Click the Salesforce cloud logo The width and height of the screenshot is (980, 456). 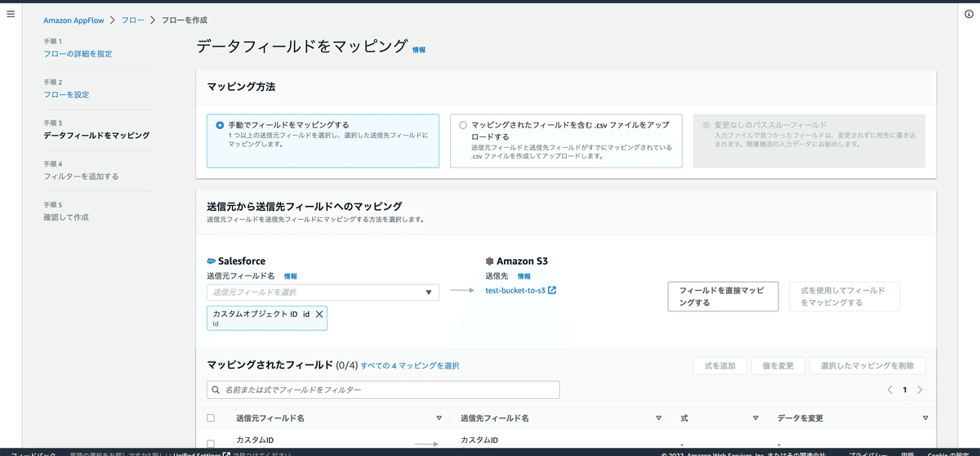click(212, 261)
